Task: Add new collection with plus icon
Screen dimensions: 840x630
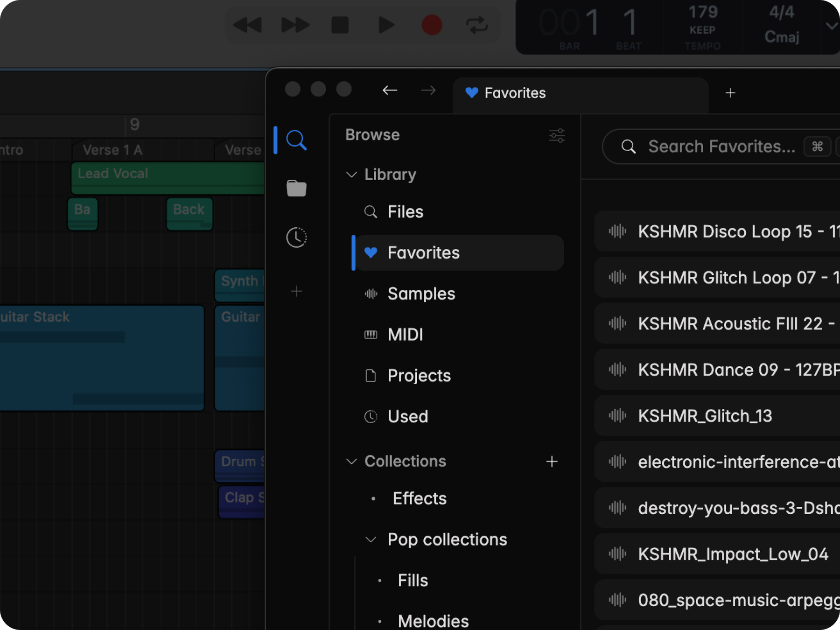Action: tap(552, 462)
